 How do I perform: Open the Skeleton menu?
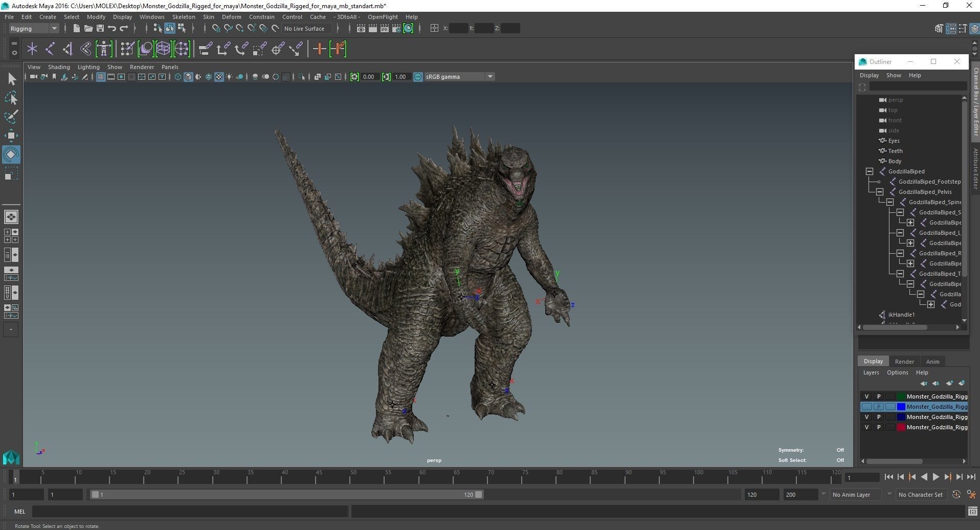pos(183,17)
